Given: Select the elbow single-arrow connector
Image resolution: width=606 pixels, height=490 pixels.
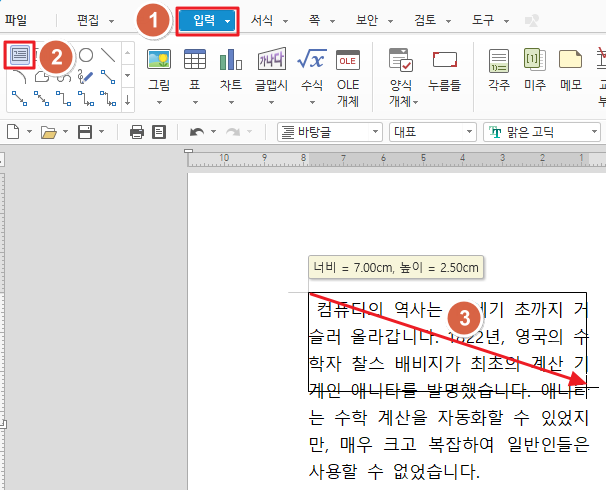Looking at the screenshot, I should tap(85, 98).
